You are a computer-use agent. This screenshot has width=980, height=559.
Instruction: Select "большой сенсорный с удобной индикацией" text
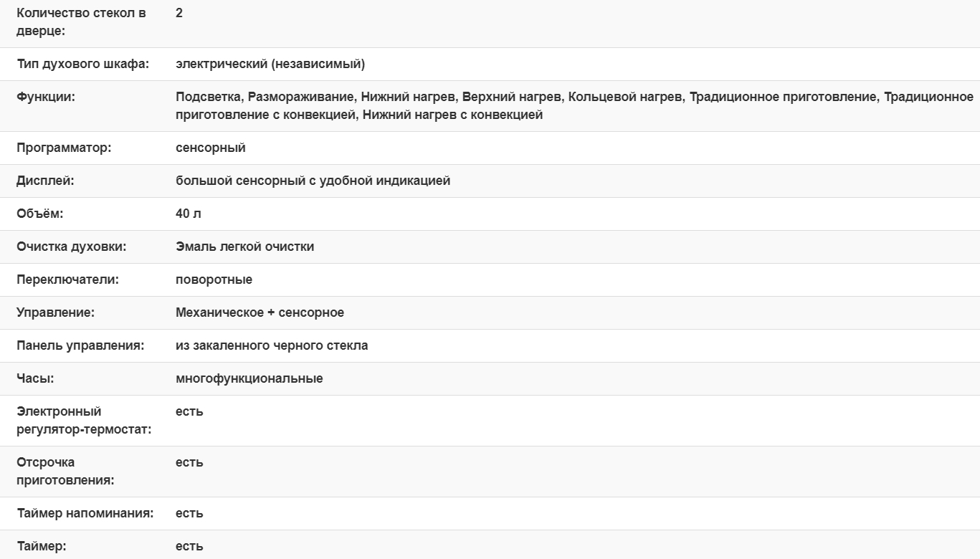click(313, 181)
